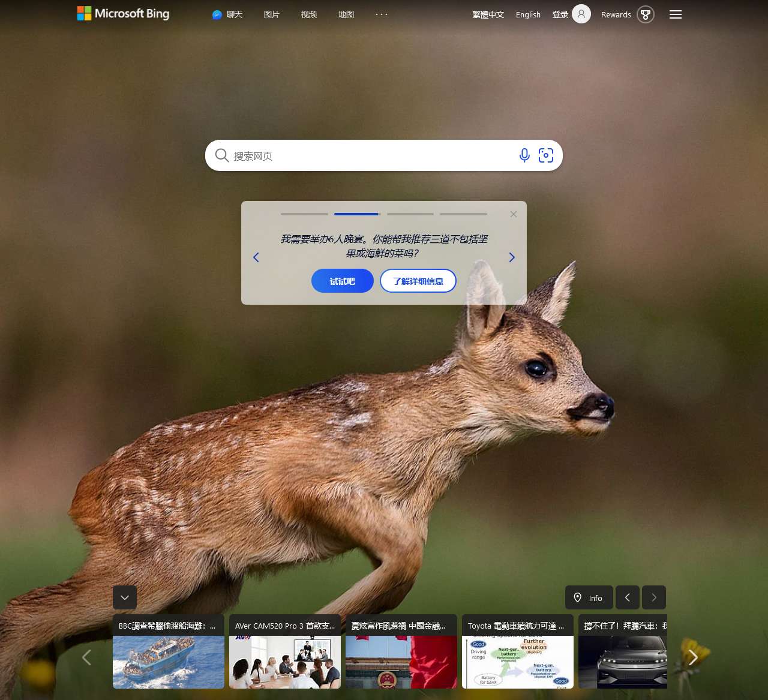View next background image

(x=654, y=597)
